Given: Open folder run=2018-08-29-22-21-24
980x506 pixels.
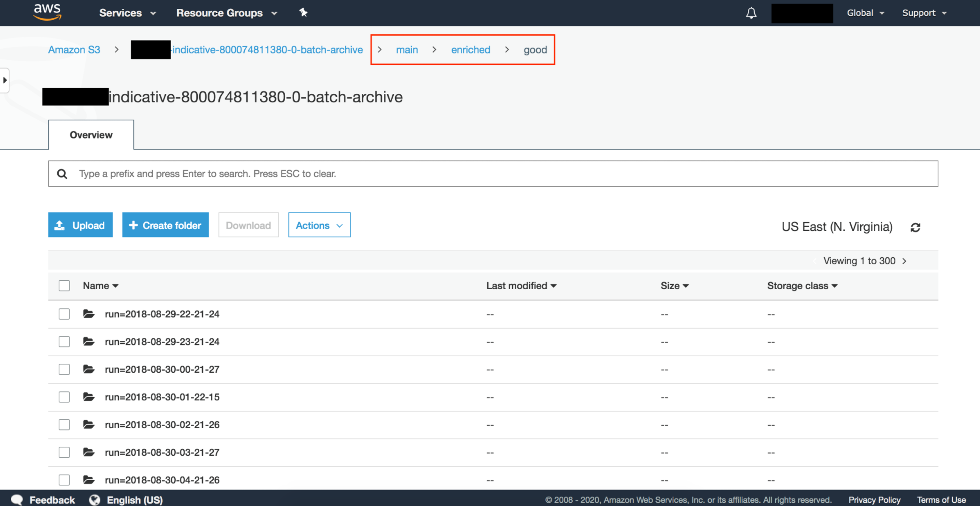Looking at the screenshot, I should (x=162, y=314).
